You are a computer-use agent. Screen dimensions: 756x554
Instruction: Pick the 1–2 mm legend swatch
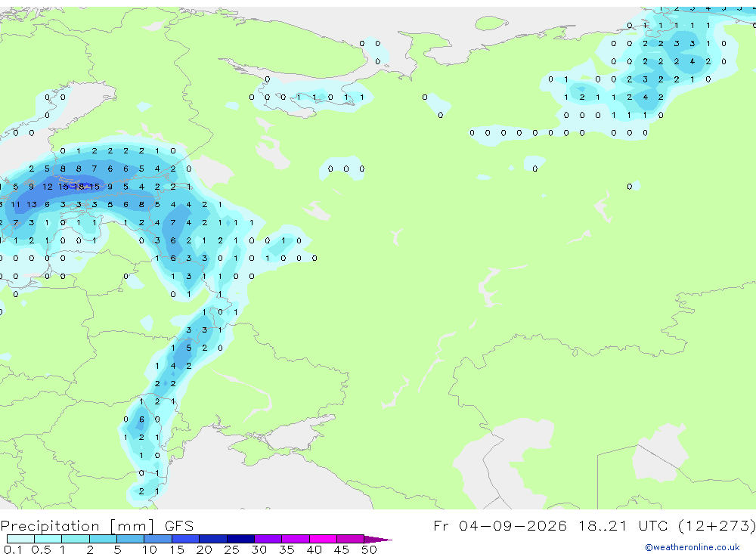pos(75,539)
